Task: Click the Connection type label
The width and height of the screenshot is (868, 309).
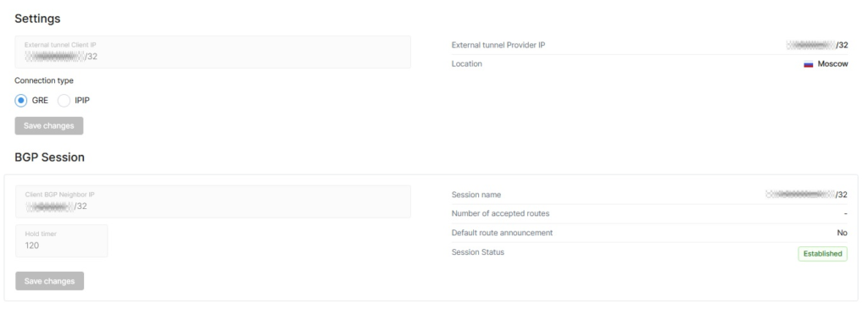Action: [44, 80]
